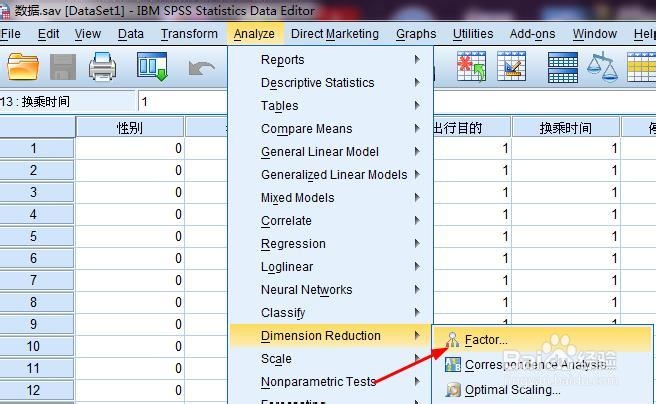Click the Insert Cases toolbar icon
Viewport: 656px width, 404px height.
[472, 66]
